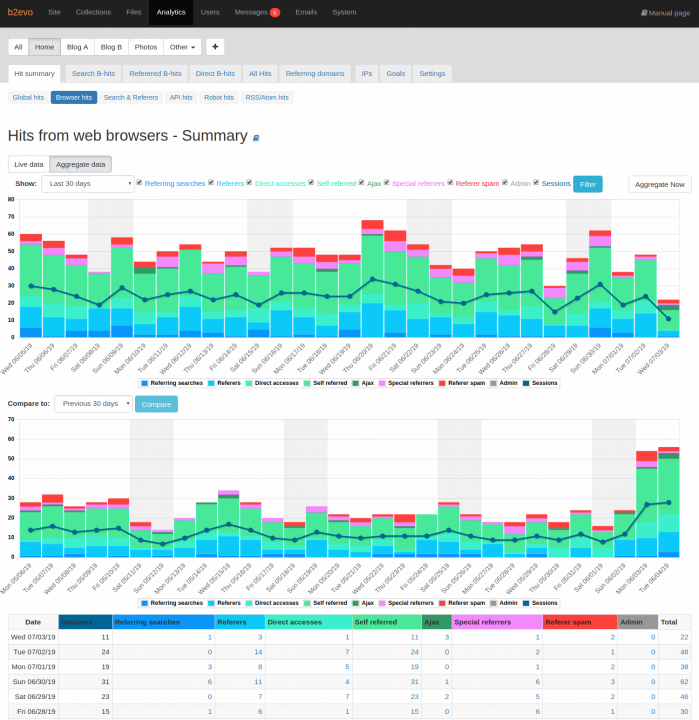The image size is (699, 720).
Task: Click the b2evo logo
Action: pos(20,12)
